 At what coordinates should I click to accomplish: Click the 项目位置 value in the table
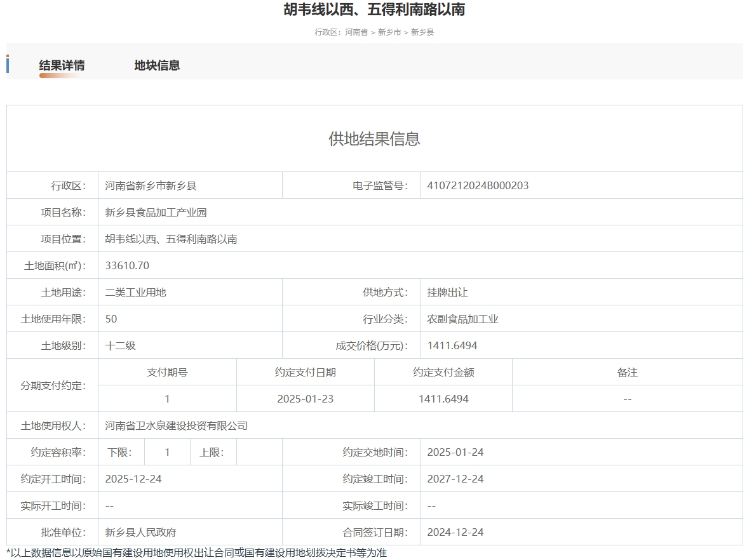171,239
